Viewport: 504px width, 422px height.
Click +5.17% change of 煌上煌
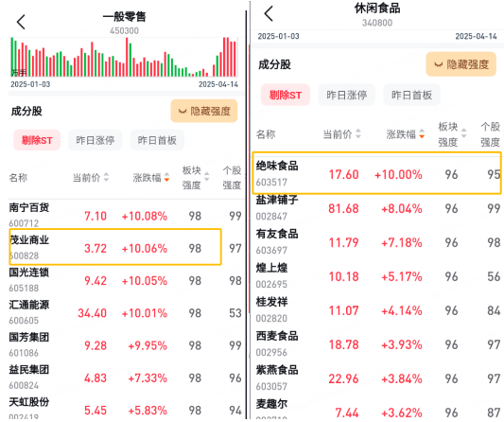402,276
